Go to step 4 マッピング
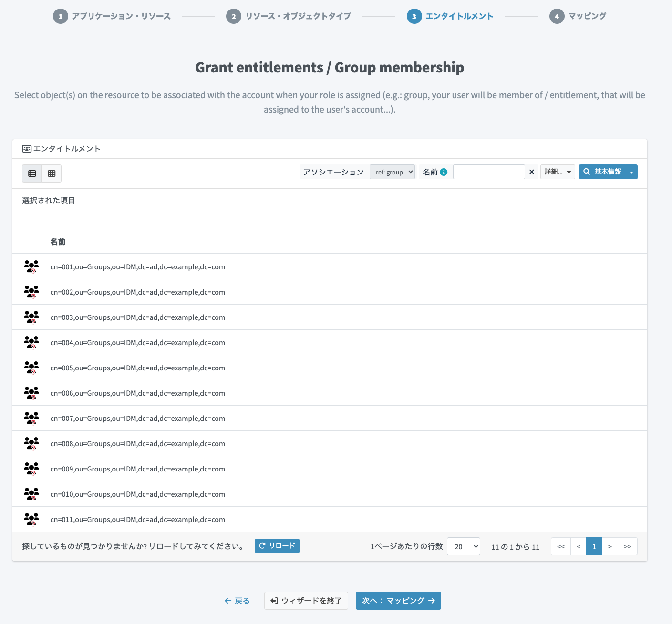 tap(578, 16)
